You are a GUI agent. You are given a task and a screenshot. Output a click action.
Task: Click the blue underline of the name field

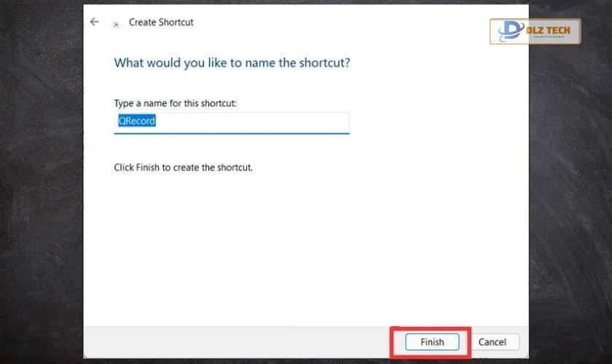tap(232, 133)
